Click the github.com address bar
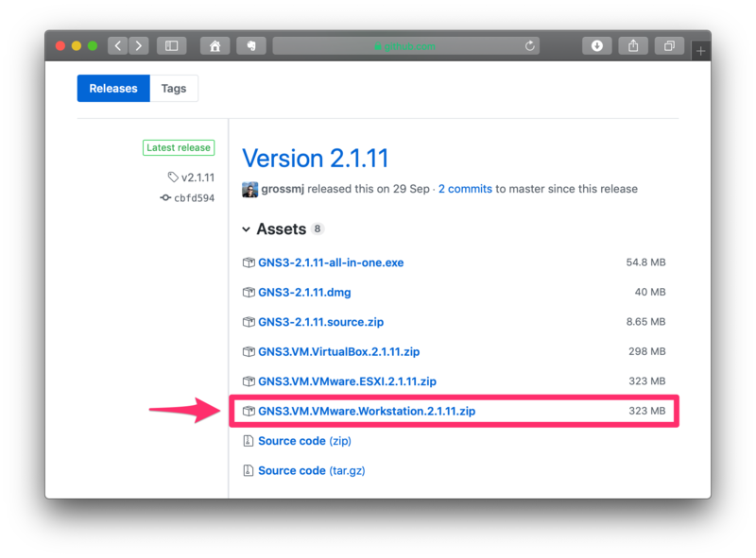The image size is (756, 558). coord(406,45)
